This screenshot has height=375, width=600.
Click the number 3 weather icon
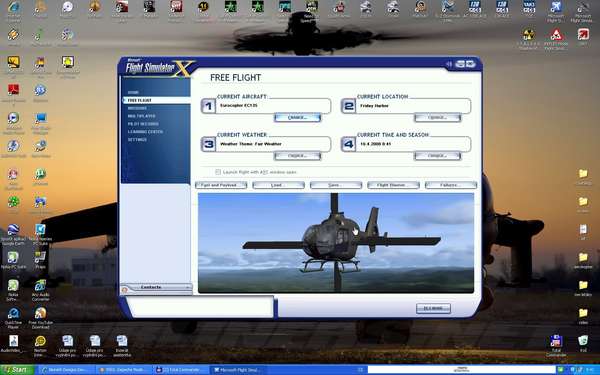coord(209,144)
